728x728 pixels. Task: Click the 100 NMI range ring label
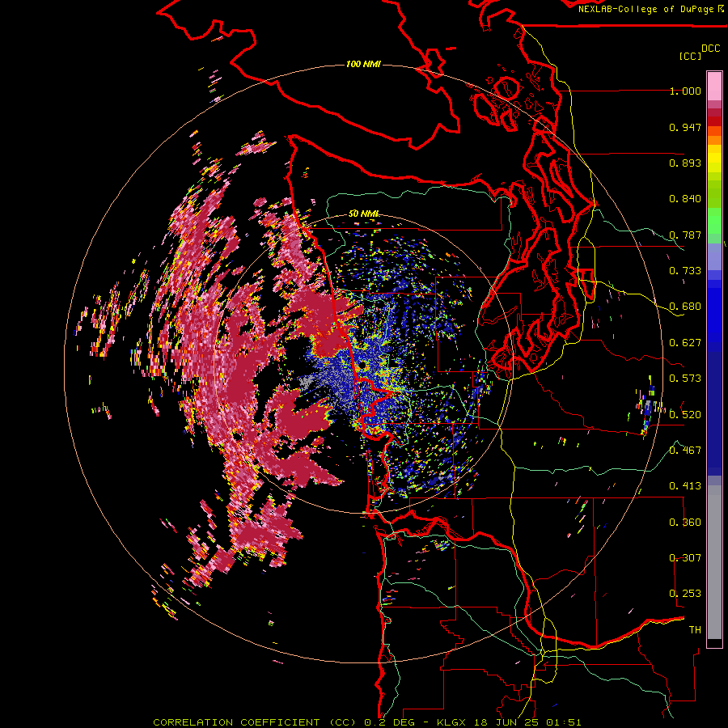363,64
